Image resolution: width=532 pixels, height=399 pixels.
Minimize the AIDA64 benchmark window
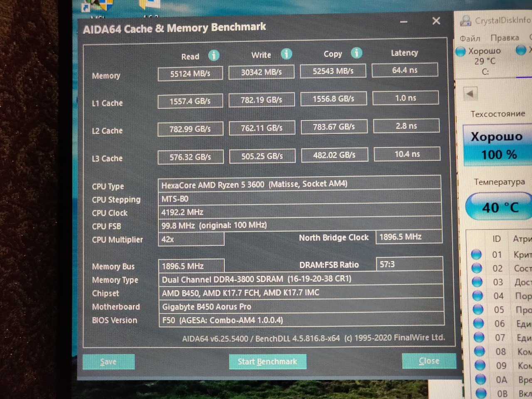[x=404, y=22]
